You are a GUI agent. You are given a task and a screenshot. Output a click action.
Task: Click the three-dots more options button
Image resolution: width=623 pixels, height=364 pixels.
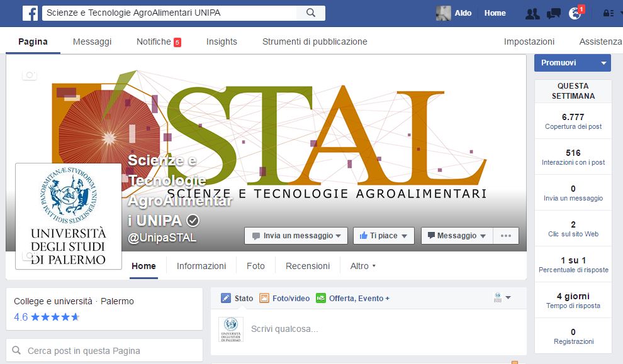click(506, 236)
